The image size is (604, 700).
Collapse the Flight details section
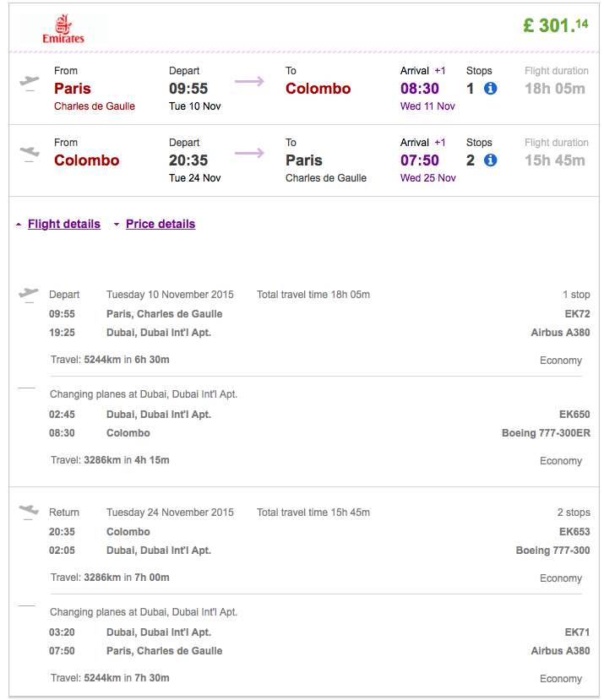click(x=64, y=224)
